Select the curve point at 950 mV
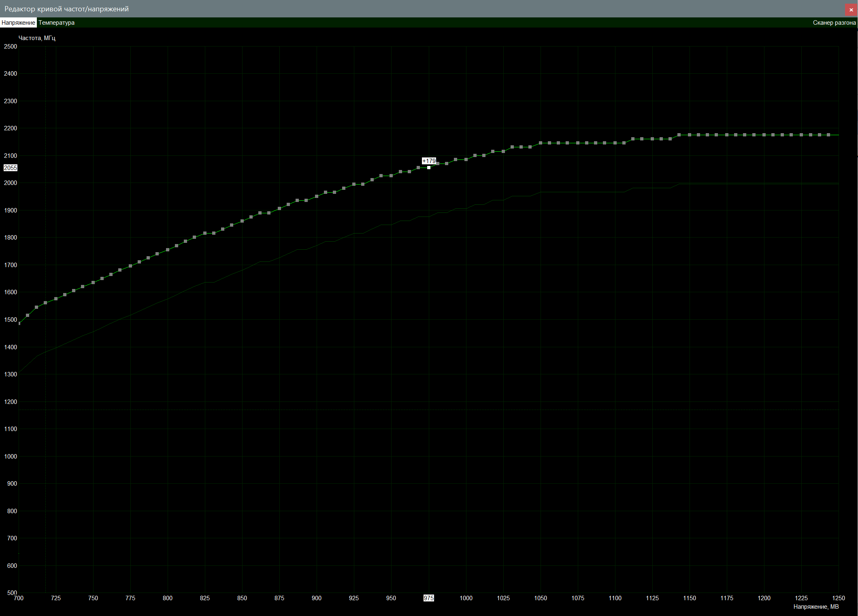 point(391,176)
